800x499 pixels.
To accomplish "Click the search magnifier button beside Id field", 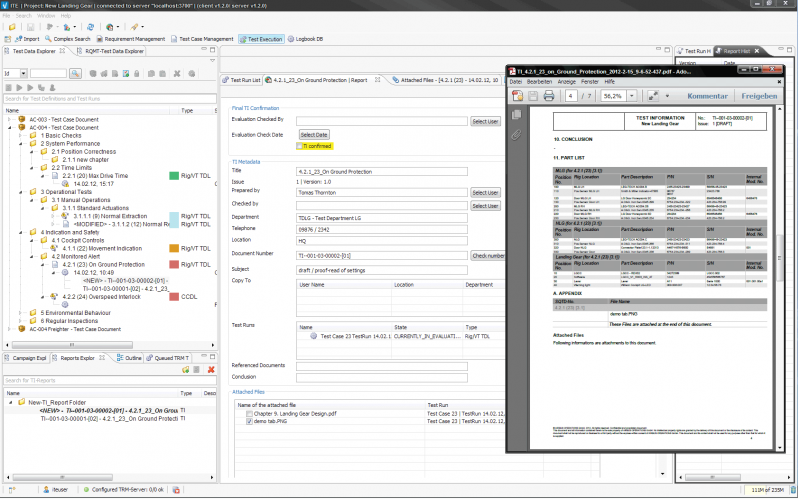I will pos(76,73).
